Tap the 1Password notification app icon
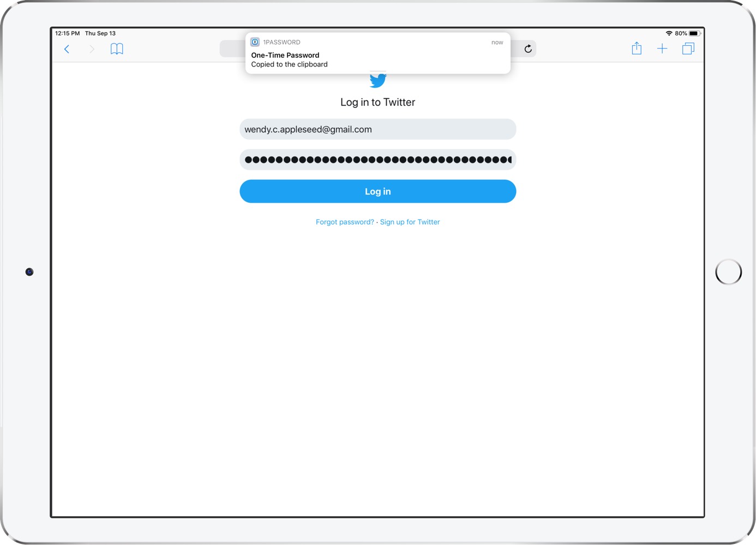This screenshot has width=756, height=545. point(255,42)
